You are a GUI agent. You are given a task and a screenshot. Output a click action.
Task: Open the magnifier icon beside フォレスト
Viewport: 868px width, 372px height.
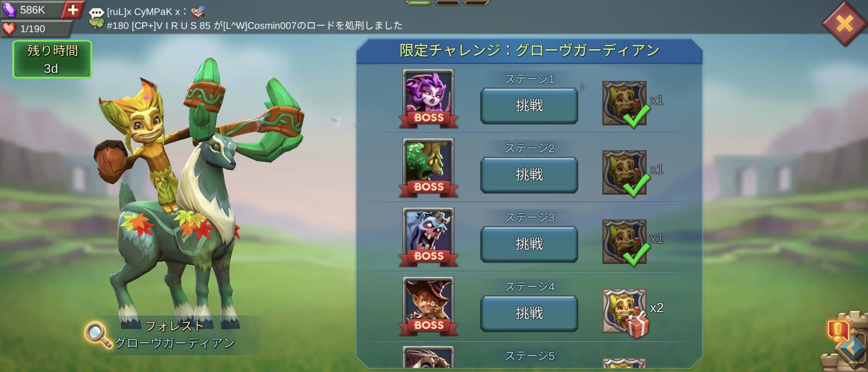(98, 335)
